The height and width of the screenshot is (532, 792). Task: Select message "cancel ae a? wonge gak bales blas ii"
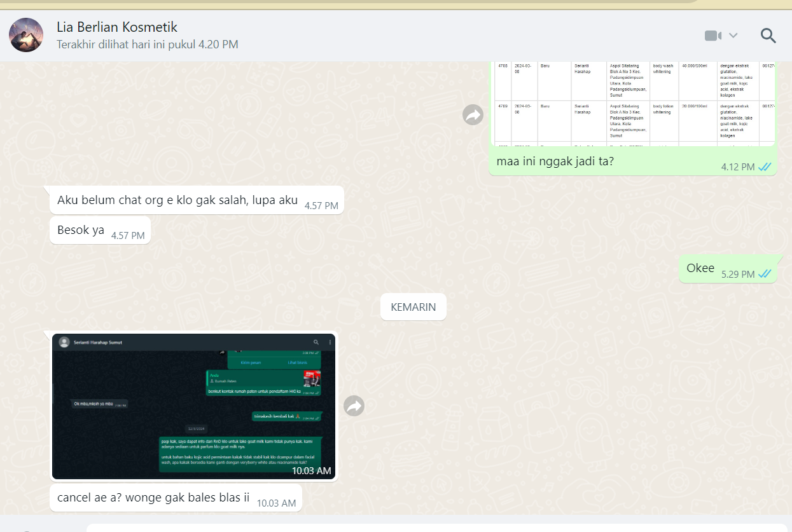[153, 498]
